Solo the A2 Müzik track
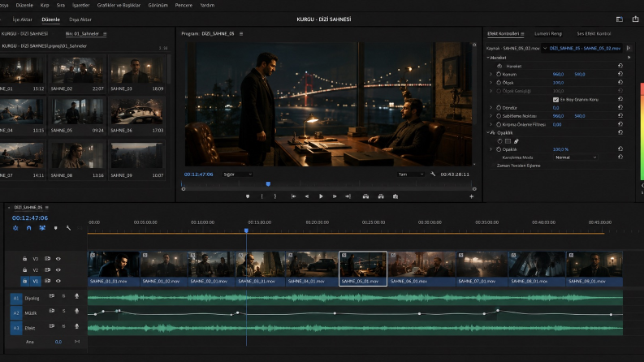 click(63, 311)
